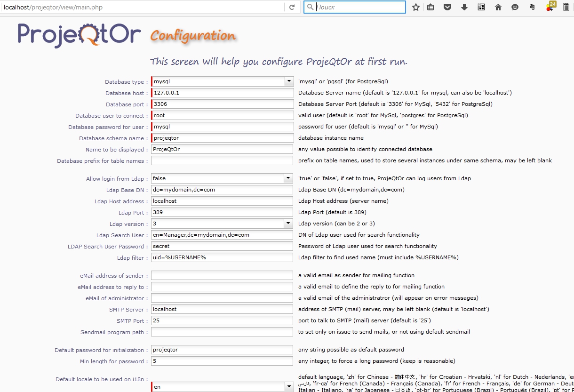Focus the eMail address of sender field
The width and height of the screenshot is (574, 392).
(222, 275)
